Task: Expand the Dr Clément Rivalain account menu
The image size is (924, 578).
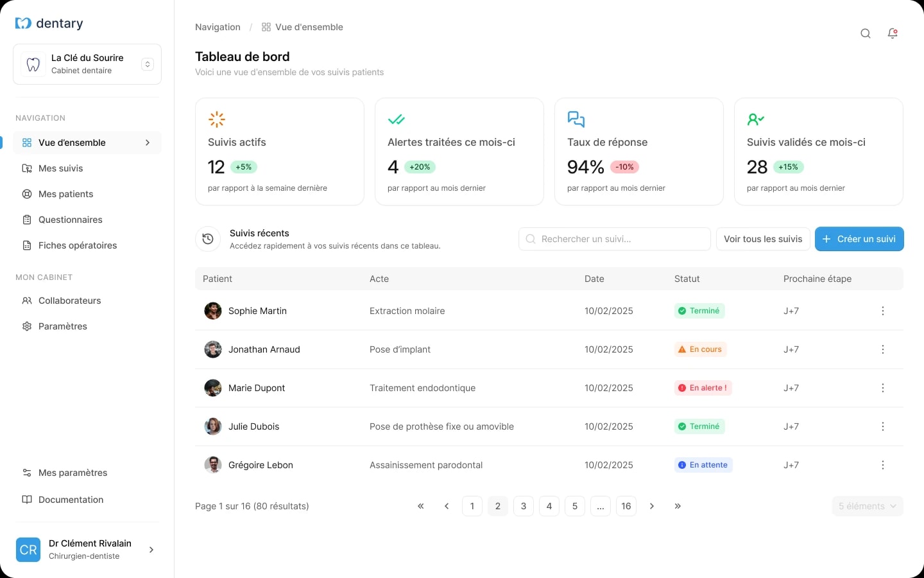Action: coord(151,550)
